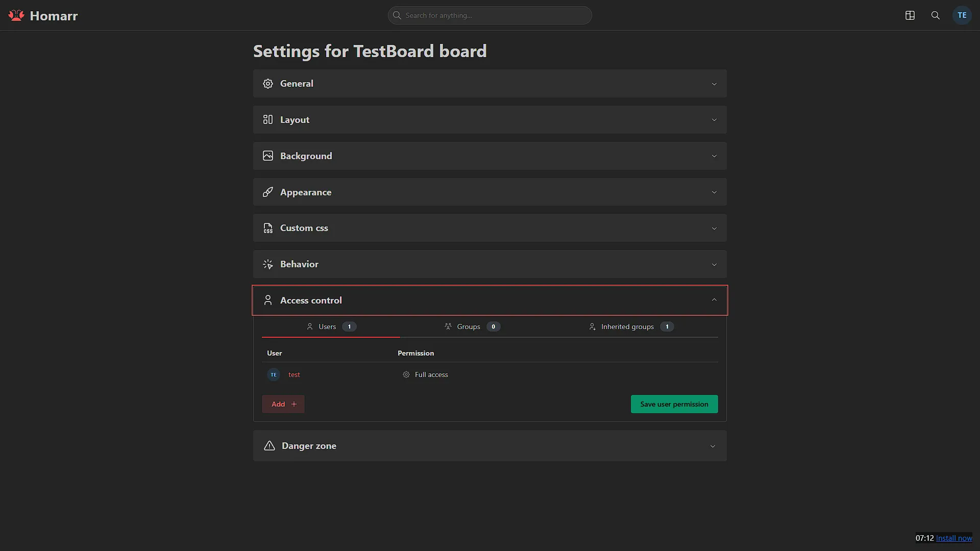
Task: Click the Settings for TestBoard board heading
Action: click(370, 51)
